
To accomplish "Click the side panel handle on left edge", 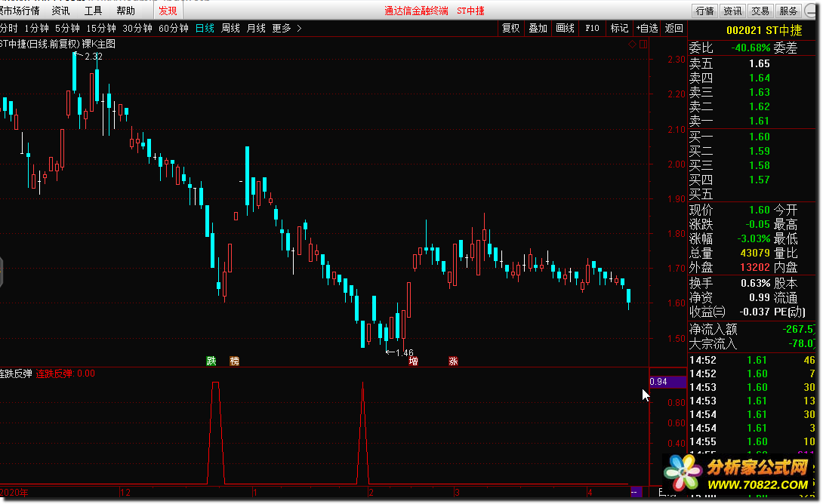I will (x=2, y=272).
